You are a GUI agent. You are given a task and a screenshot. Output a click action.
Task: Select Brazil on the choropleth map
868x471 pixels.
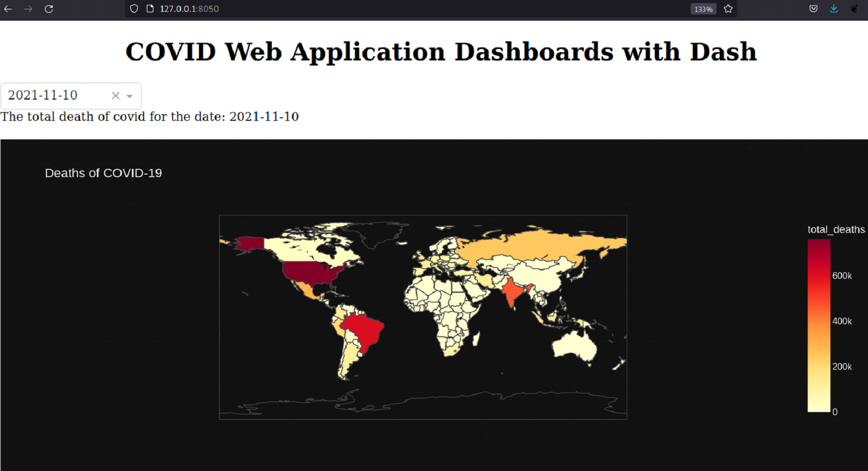tap(362, 332)
